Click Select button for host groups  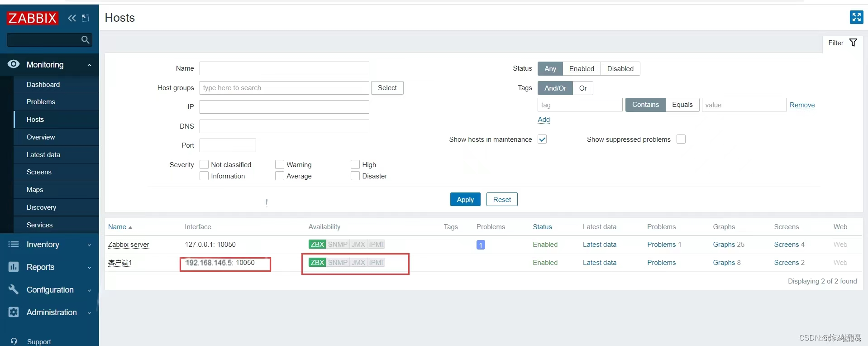pyautogui.click(x=387, y=88)
